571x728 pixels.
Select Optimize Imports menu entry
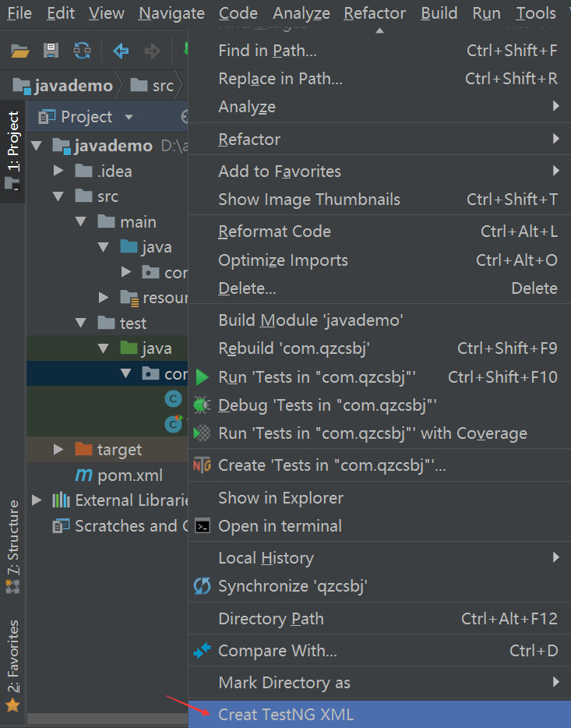(379, 260)
